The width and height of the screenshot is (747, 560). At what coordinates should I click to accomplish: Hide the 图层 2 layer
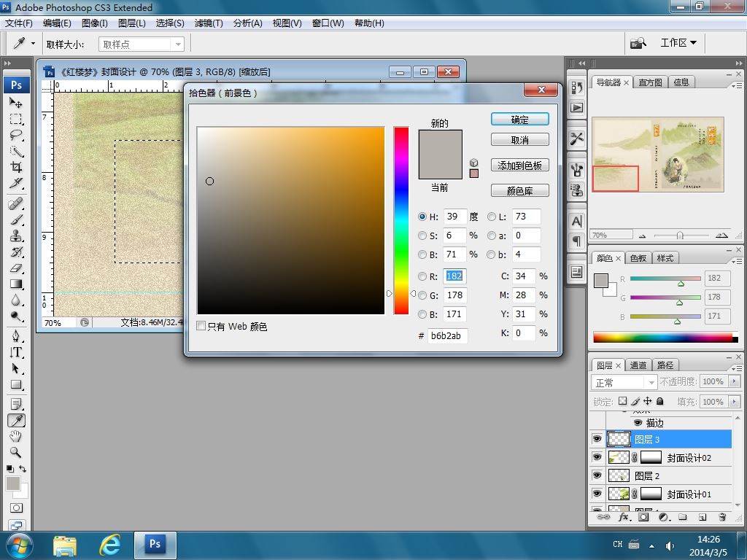pos(597,475)
